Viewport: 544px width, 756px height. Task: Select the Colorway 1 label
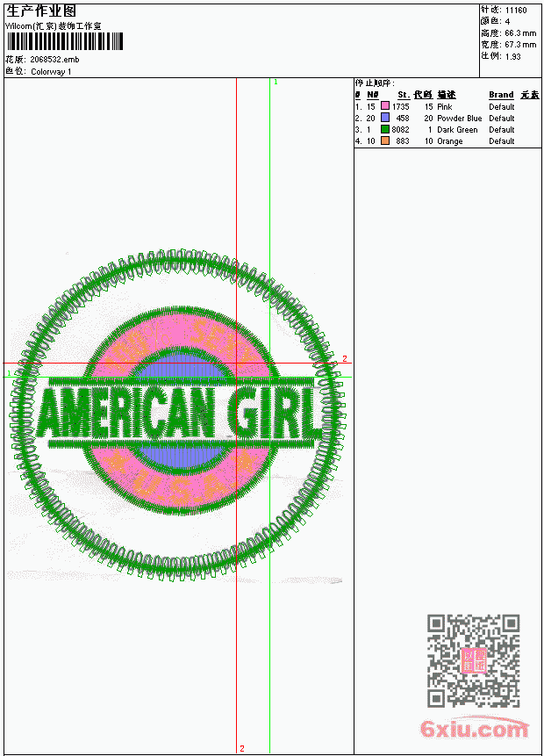coord(51,72)
